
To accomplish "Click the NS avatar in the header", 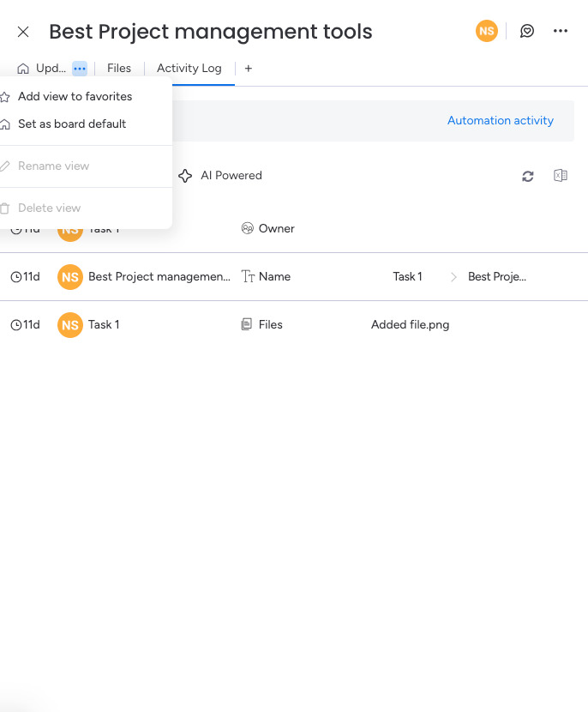I will [487, 31].
